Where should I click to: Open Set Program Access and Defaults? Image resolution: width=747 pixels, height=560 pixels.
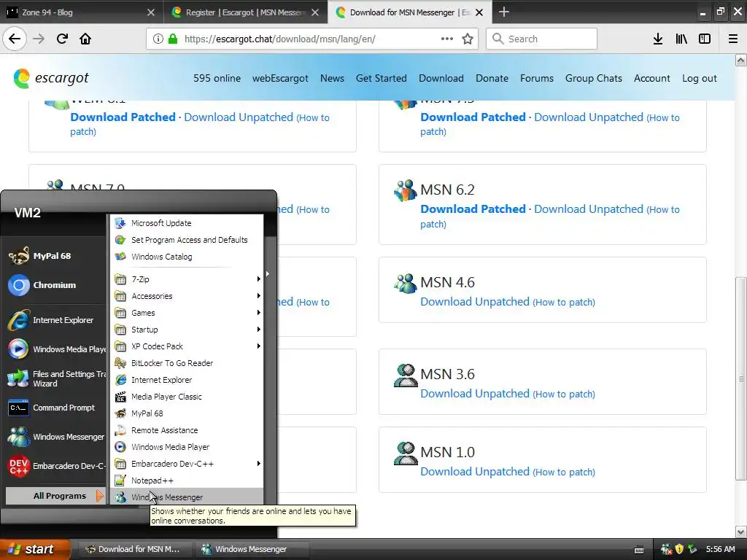(187, 240)
